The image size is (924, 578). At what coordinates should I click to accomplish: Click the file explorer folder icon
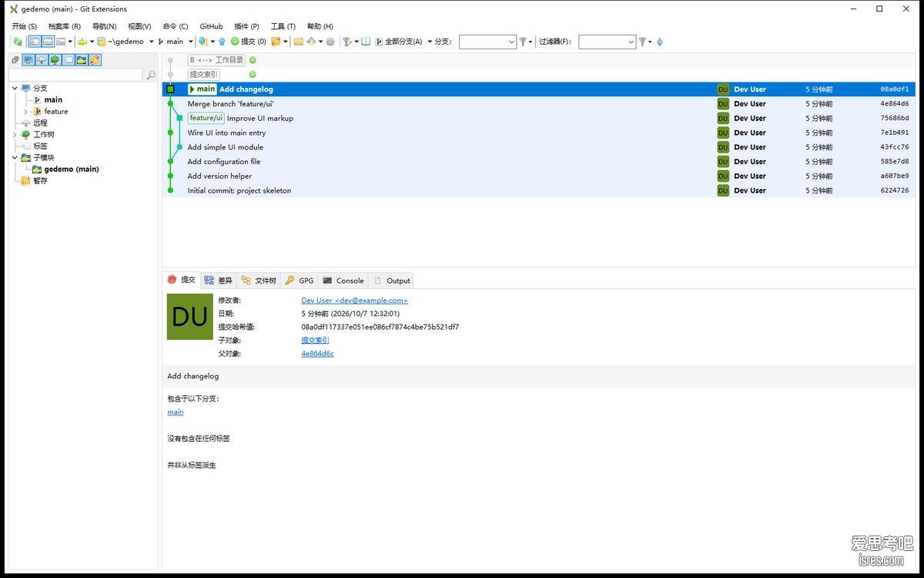pyautogui.click(x=298, y=42)
